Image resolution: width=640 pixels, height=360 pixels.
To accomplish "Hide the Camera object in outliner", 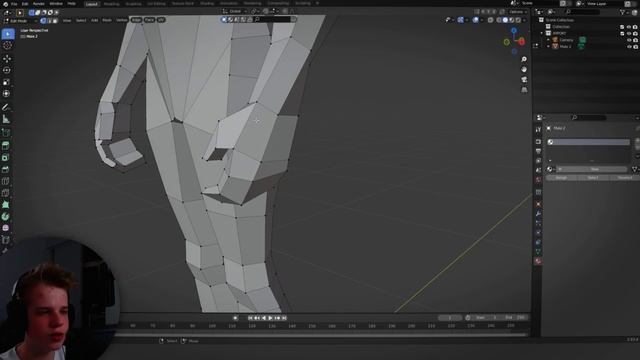I will tap(629, 40).
